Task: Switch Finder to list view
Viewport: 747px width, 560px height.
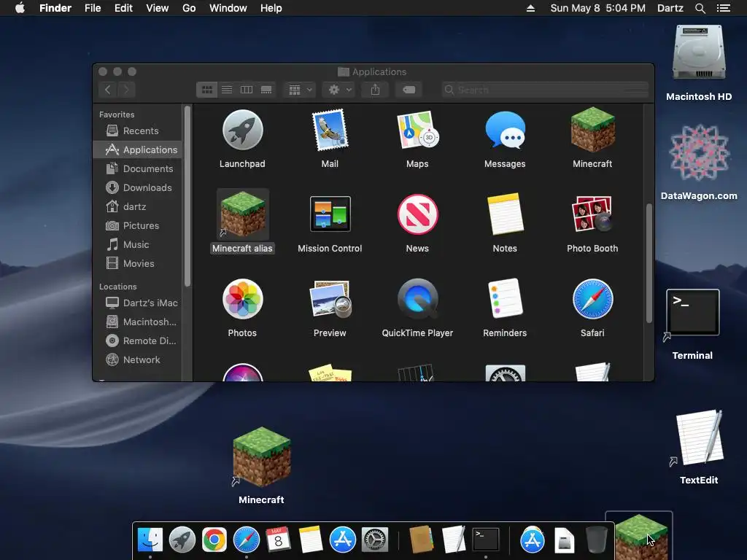Action: click(227, 90)
